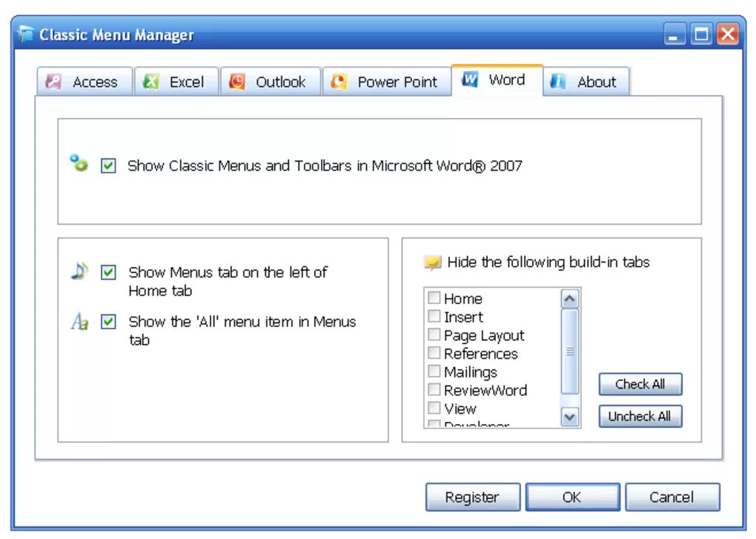The width and height of the screenshot is (756, 539).
Task: Switch to the Excel tab
Action: tap(176, 82)
